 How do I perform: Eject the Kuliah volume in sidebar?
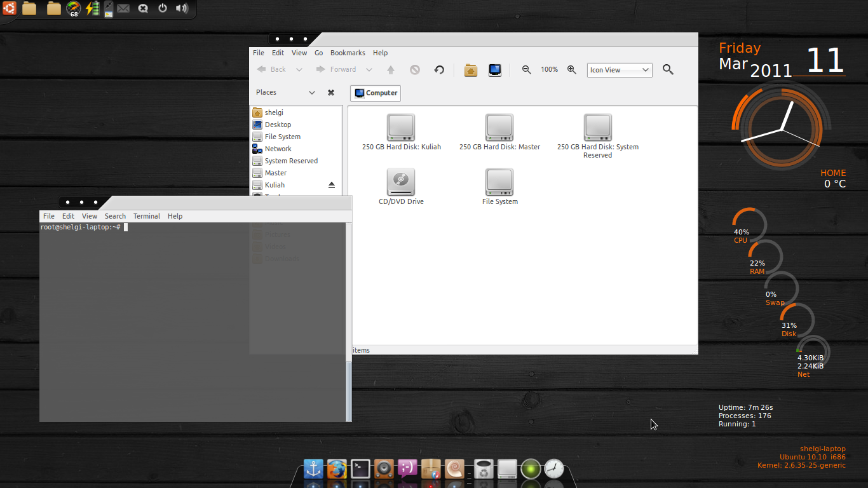(x=331, y=185)
